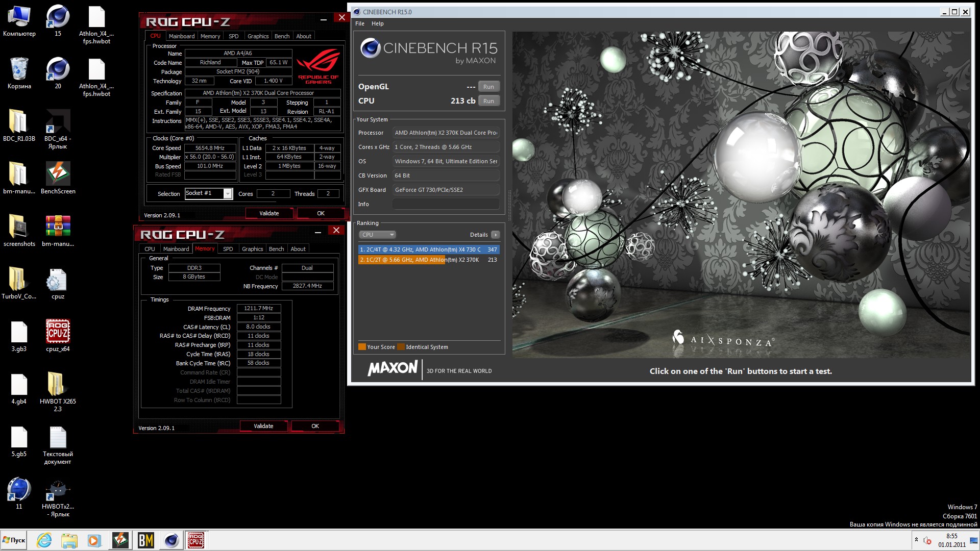
Task: Select the BDC_R1.03B folder icon
Action: pyautogui.click(x=19, y=126)
